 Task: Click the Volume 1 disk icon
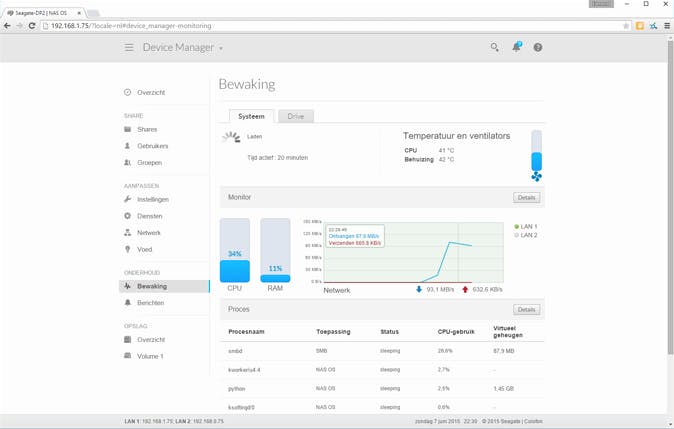tap(128, 356)
